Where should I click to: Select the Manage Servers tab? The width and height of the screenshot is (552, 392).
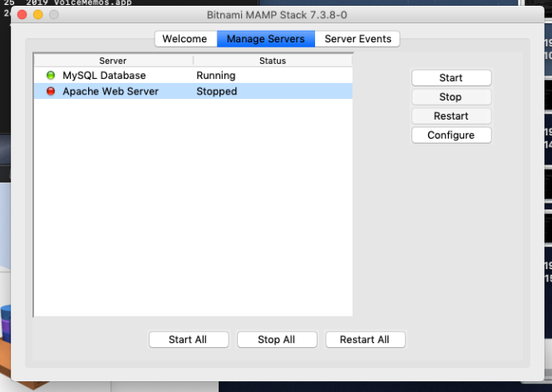click(266, 39)
